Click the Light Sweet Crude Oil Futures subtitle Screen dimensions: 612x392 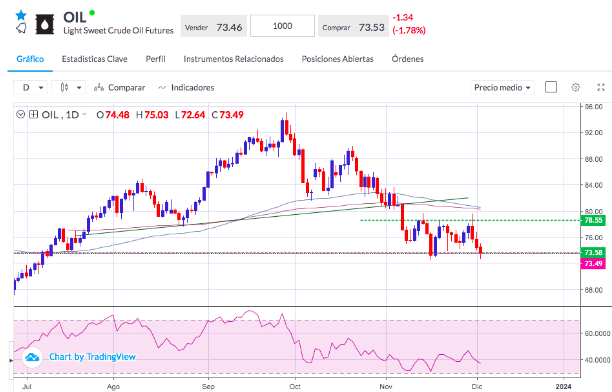coord(118,31)
